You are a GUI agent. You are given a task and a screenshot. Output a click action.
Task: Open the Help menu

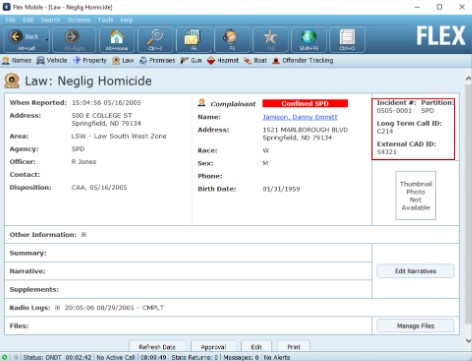[127, 20]
